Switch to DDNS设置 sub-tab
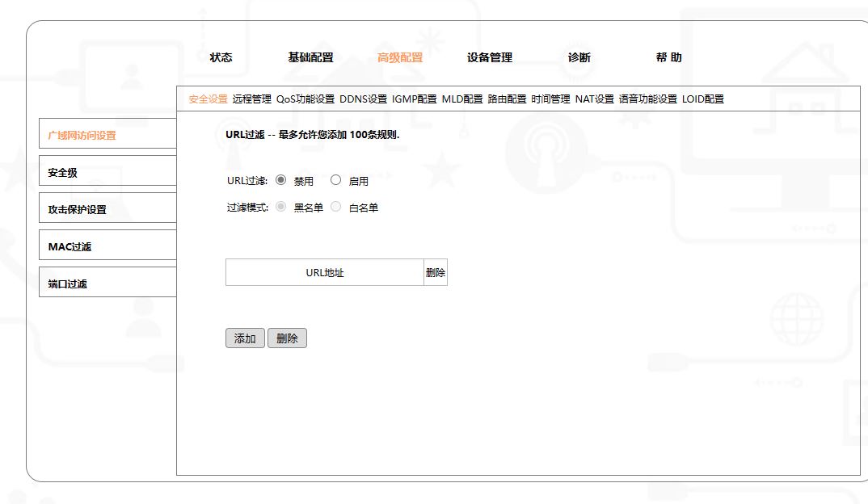The width and height of the screenshot is (868, 504). [x=363, y=99]
